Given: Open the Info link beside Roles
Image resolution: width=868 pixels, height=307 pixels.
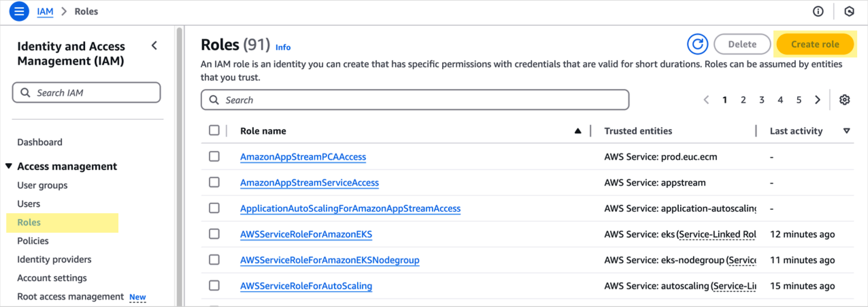Looking at the screenshot, I should click(x=283, y=47).
